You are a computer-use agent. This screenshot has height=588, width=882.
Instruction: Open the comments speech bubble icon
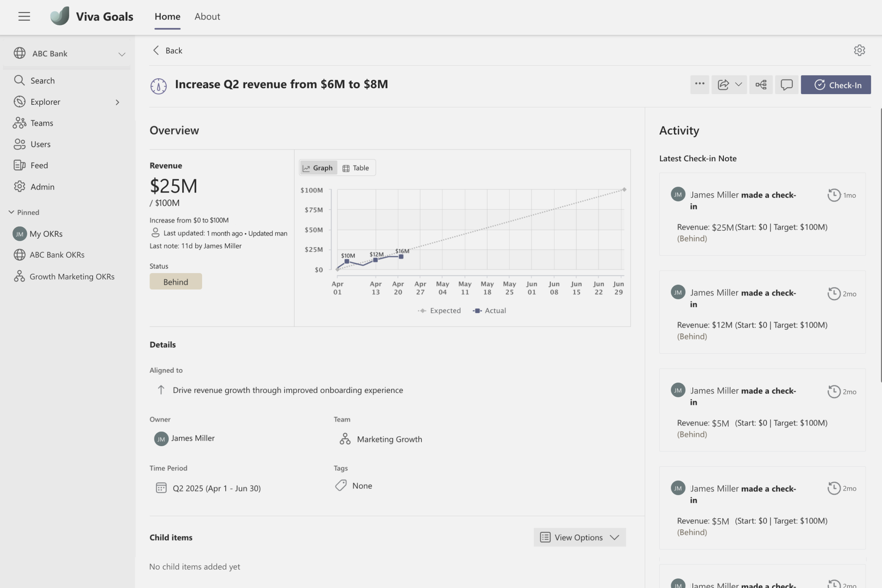pyautogui.click(x=786, y=85)
